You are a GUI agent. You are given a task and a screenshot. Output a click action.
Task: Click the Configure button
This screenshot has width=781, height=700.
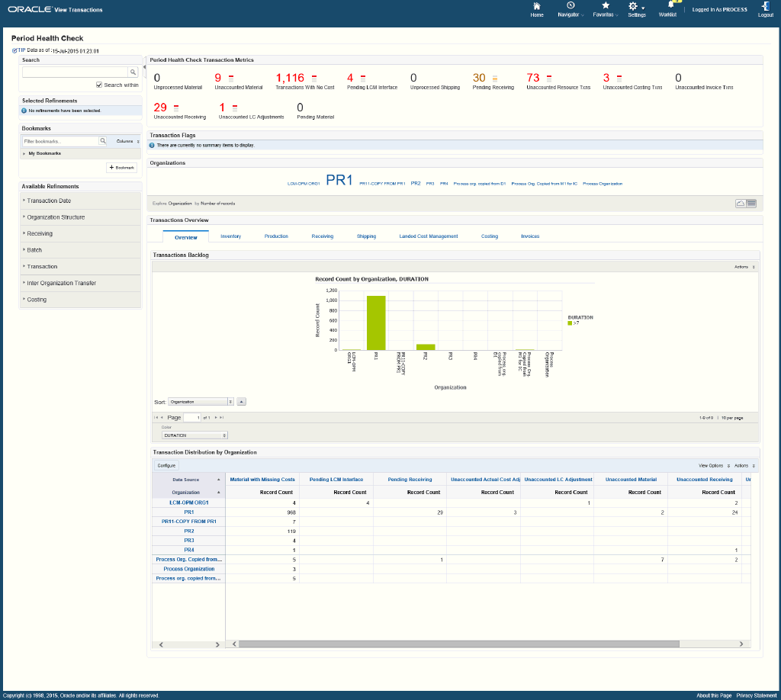click(166, 466)
